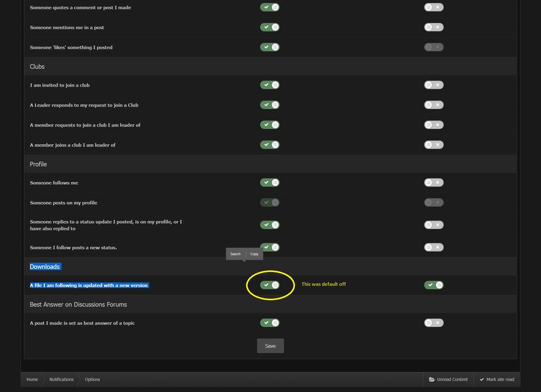Toggle second switch for 'Someone I follow posts a new status'
541x392 pixels.
[434, 247]
